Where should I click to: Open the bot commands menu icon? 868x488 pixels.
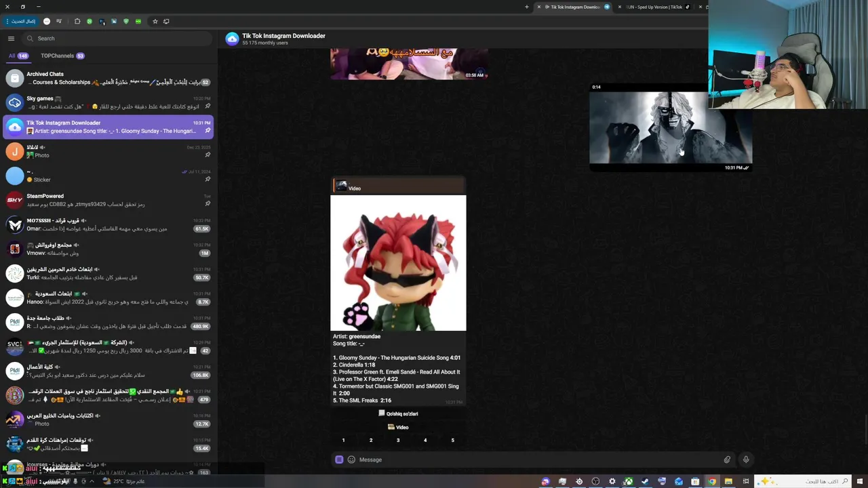[x=339, y=460]
